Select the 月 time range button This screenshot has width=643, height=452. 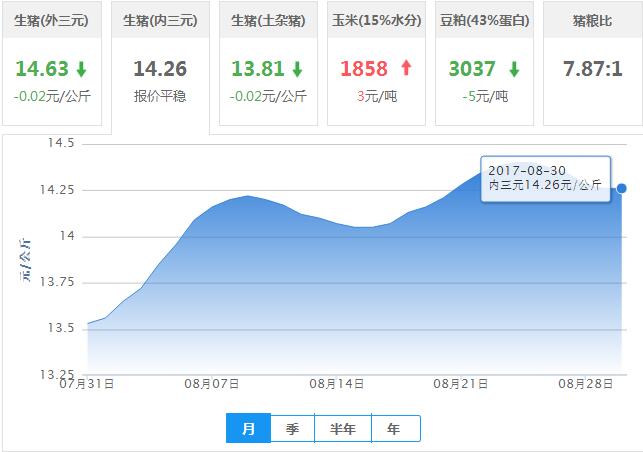coord(249,429)
